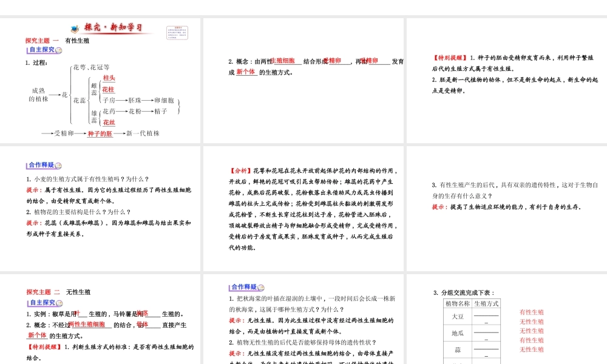Viewport: 607px width, 364px height.
Task: Click the 植物名称 table header
Action: tap(458, 304)
